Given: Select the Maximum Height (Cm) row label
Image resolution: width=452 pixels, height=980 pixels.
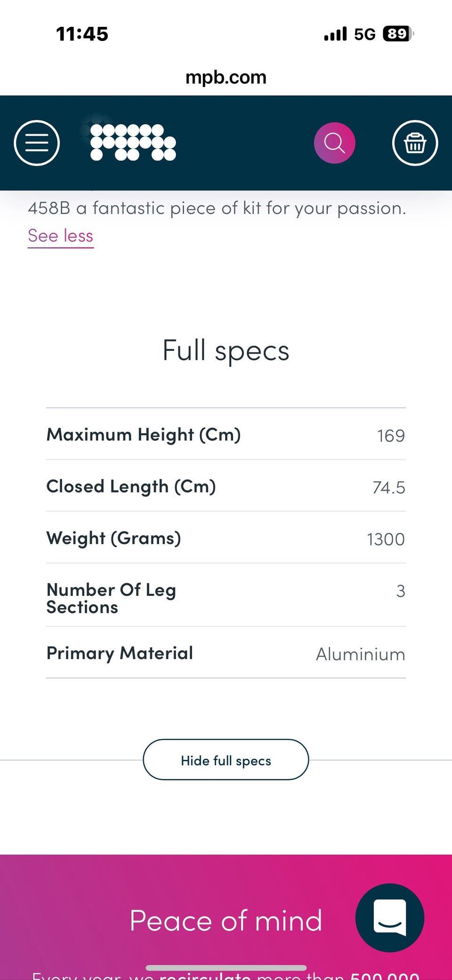Looking at the screenshot, I should tap(144, 435).
